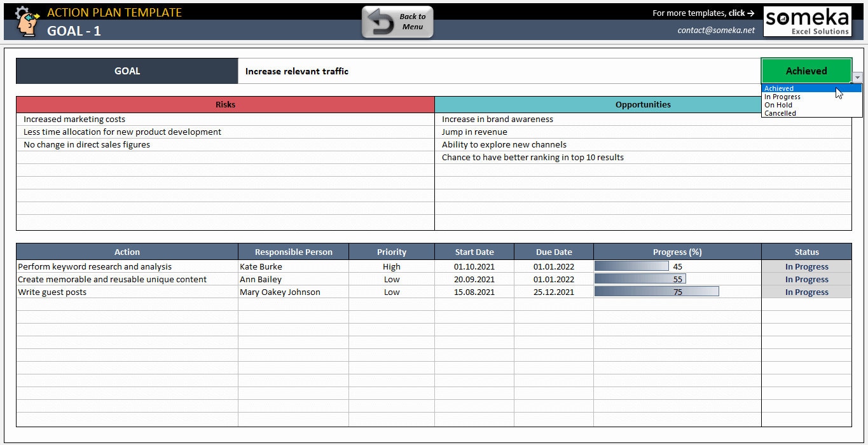
Task: Open the status dropdown arrow beside Achieved
Action: pos(857,78)
